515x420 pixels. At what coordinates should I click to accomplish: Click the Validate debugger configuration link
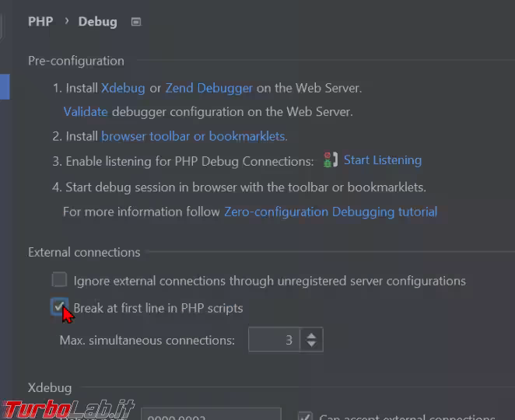point(86,112)
